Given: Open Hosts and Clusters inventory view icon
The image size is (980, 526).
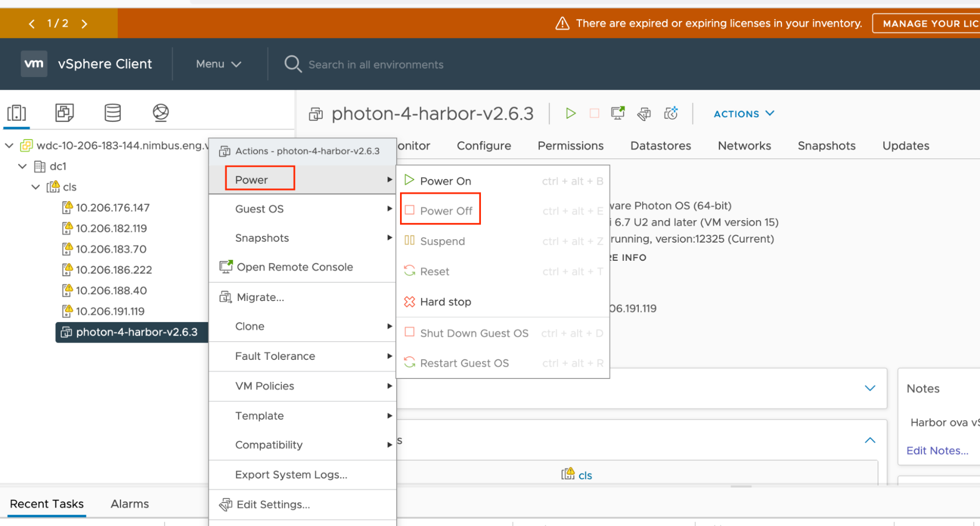Looking at the screenshot, I should click(x=17, y=113).
